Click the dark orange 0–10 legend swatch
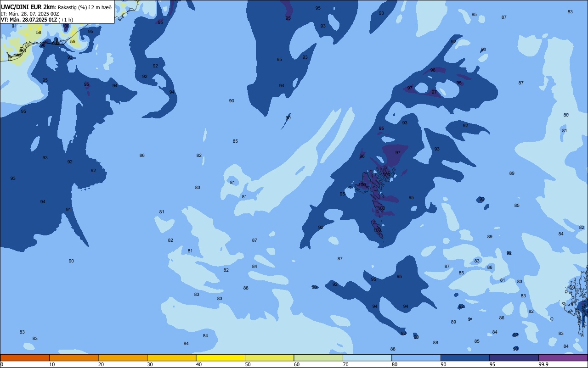This screenshot has height=368, width=588. 25,357
